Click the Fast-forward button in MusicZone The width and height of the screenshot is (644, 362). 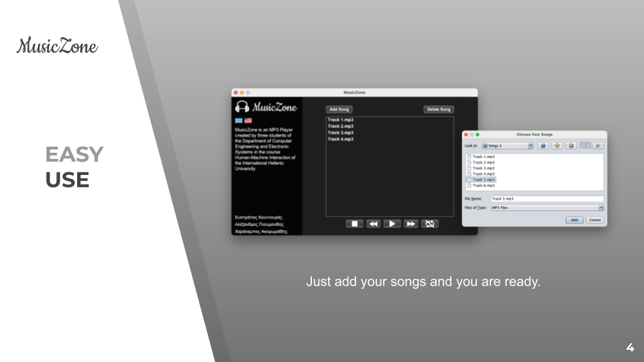pos(411,224)
